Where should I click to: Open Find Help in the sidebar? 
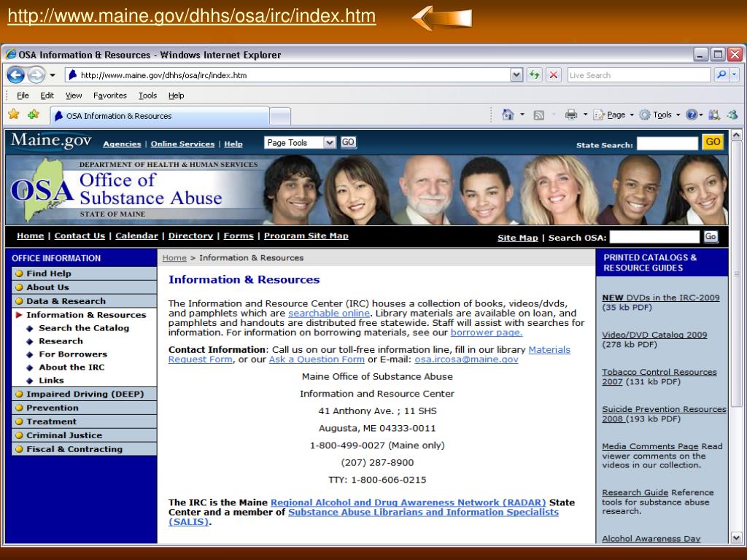click(85, 273)
